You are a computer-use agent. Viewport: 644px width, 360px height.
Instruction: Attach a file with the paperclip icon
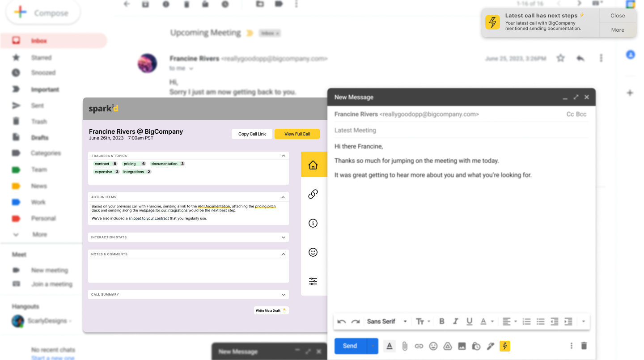point(404,346)
